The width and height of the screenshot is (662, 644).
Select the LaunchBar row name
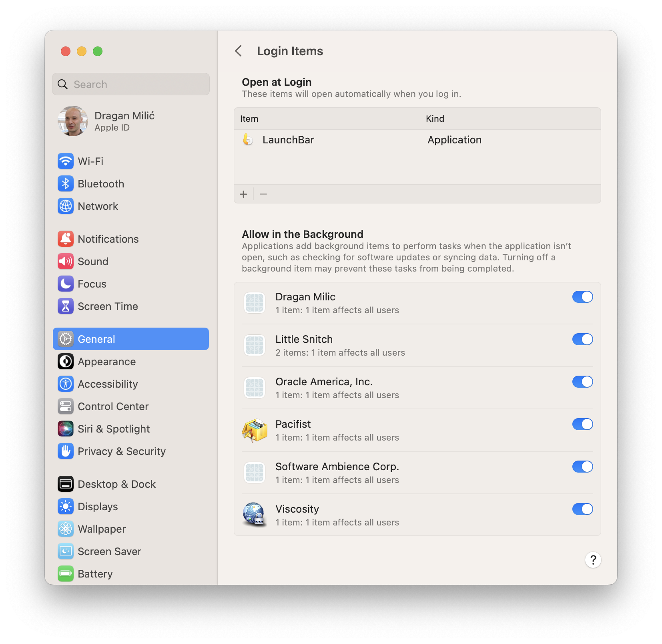coord(288,140)
